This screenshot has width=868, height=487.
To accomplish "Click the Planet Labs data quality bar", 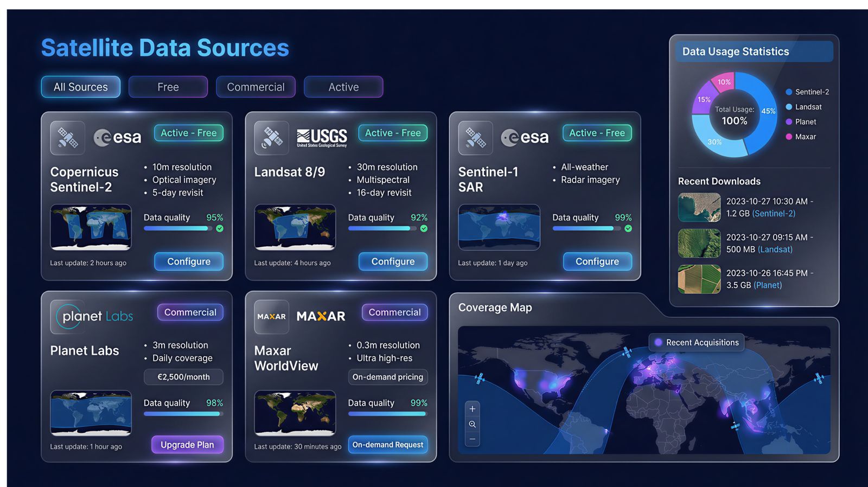I will [183, 414].
